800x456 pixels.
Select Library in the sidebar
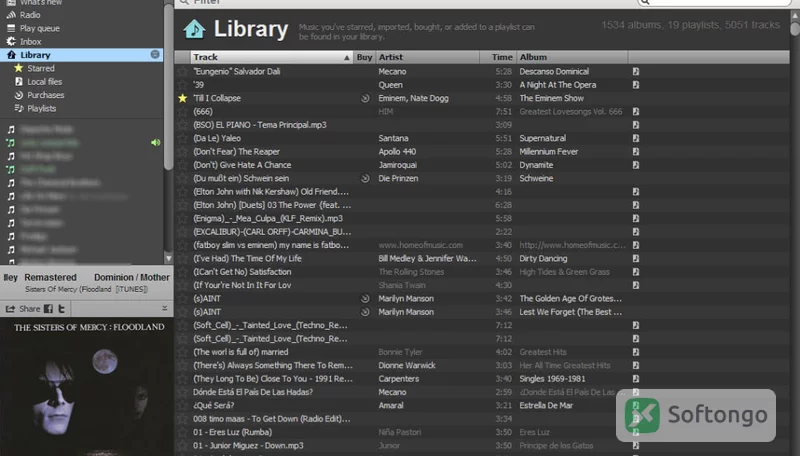tap(82, 55)
